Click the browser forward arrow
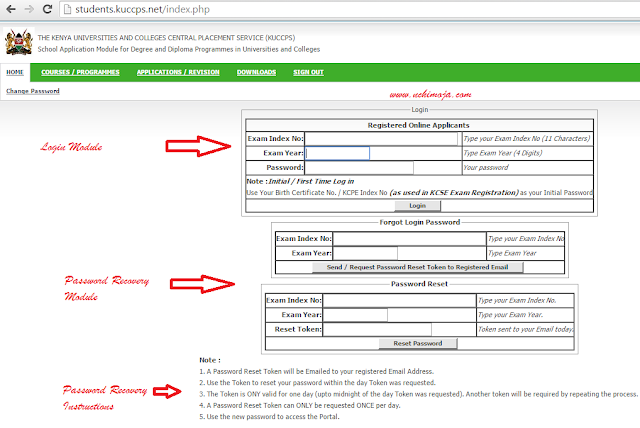This screenshot has height=428, width=640. point(29,9)
